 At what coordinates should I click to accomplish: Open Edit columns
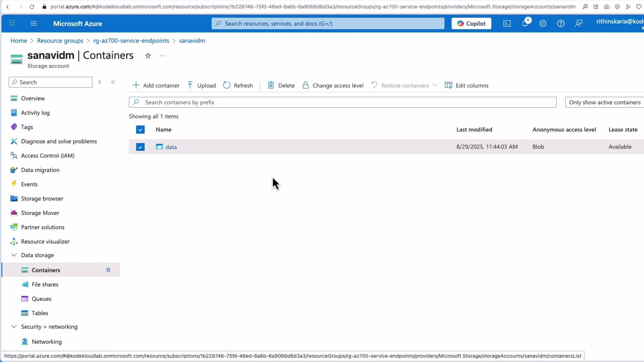coord(467,85)
